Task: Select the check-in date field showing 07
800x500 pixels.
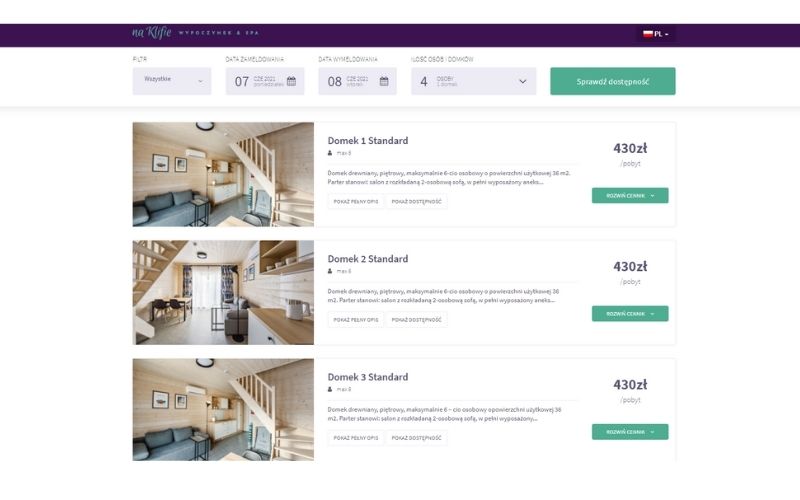Action: 265,81
